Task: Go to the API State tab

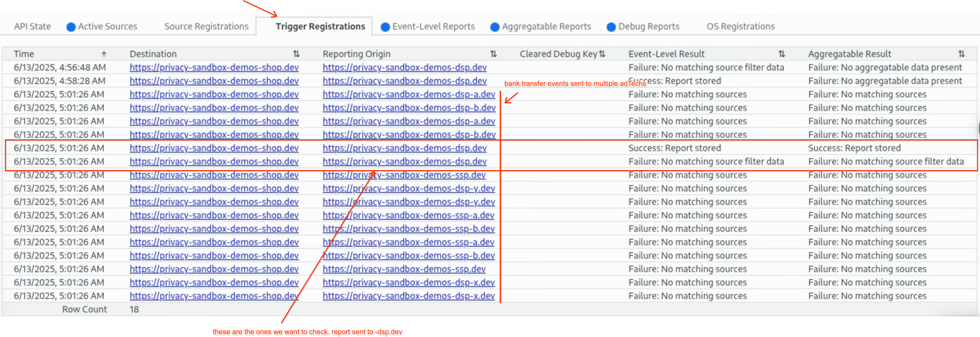Action: click(32, 27)
